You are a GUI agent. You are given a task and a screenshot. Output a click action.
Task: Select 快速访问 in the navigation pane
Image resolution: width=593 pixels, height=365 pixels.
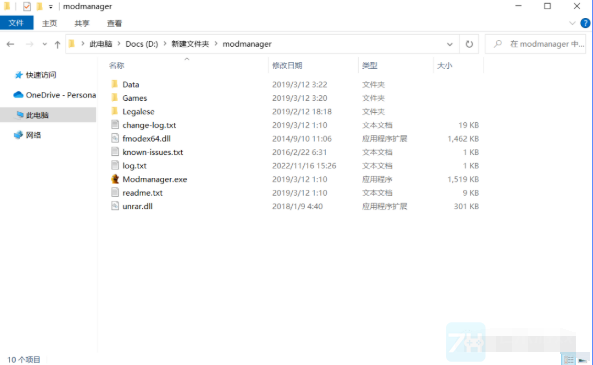tap(41, 75)
